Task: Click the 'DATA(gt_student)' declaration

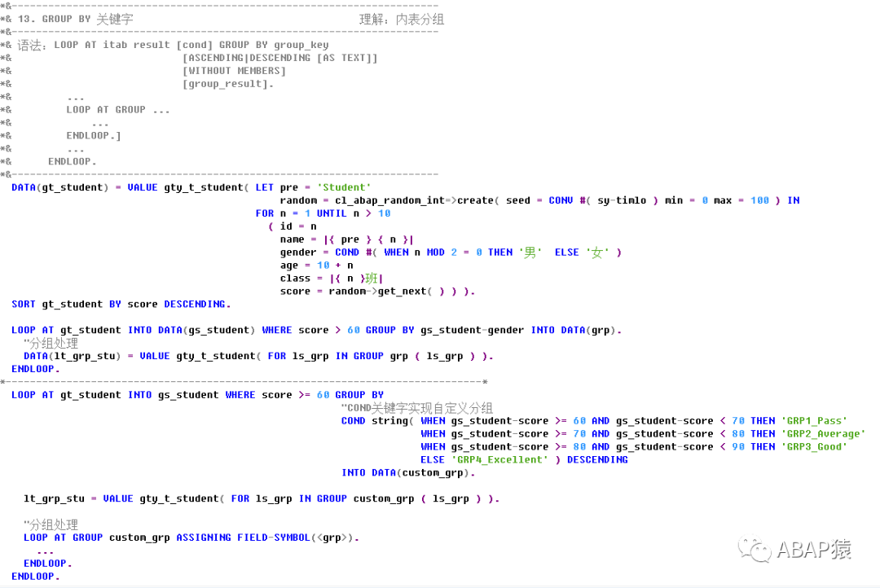Action: 60,187
